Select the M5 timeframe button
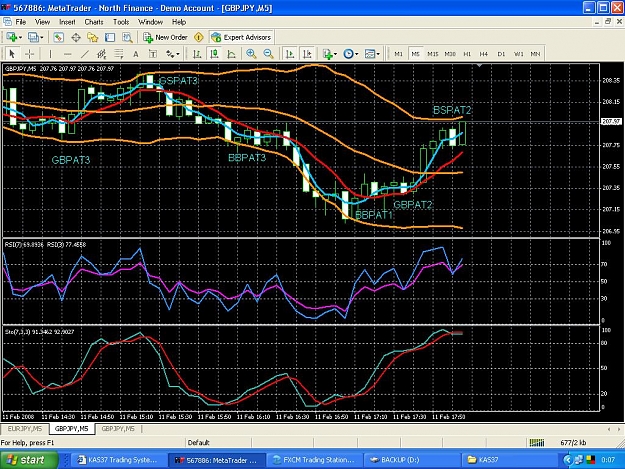625x469 pixels. [x=415, y=54]
